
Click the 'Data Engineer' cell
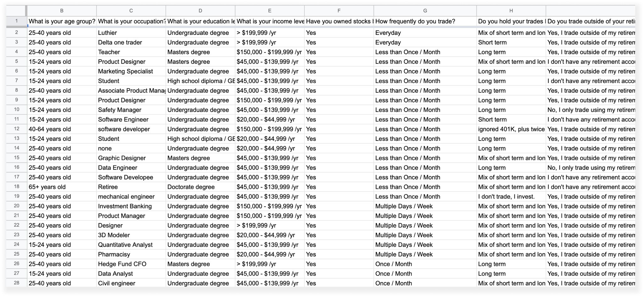[x=131, y=168]
